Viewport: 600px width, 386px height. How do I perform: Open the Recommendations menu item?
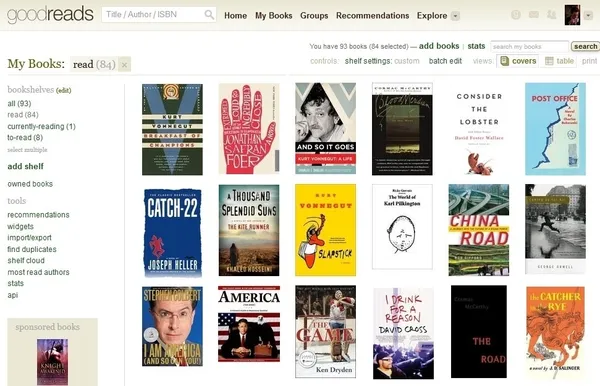(x=373, y=16)
